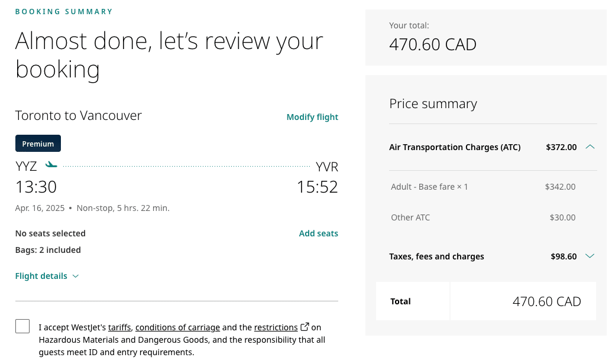Image resolution: width=612 pixels, height=364 pixels.
Task: Click the Total 470.60 CAD row
Action: (486, 301)
